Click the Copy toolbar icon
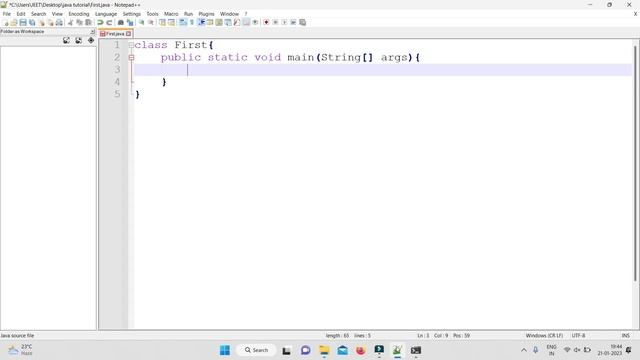The height and width of the screenshot is (360, 640). click(79, 22)
